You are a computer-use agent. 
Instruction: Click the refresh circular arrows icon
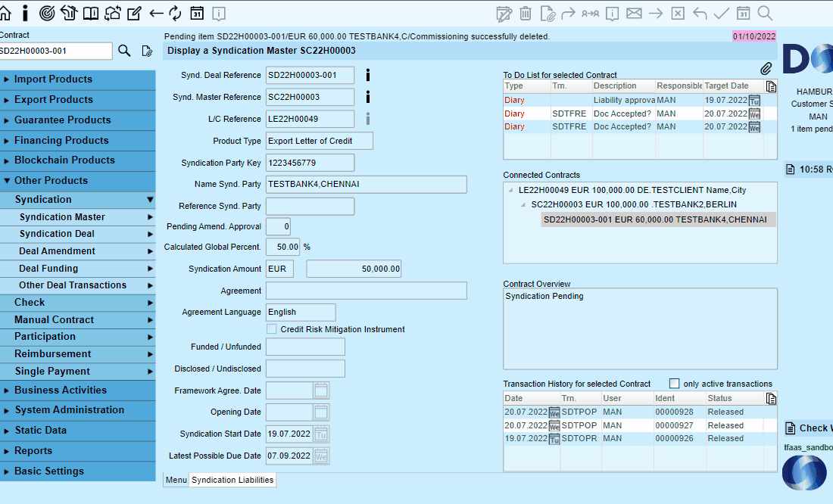tap(176, 13)
